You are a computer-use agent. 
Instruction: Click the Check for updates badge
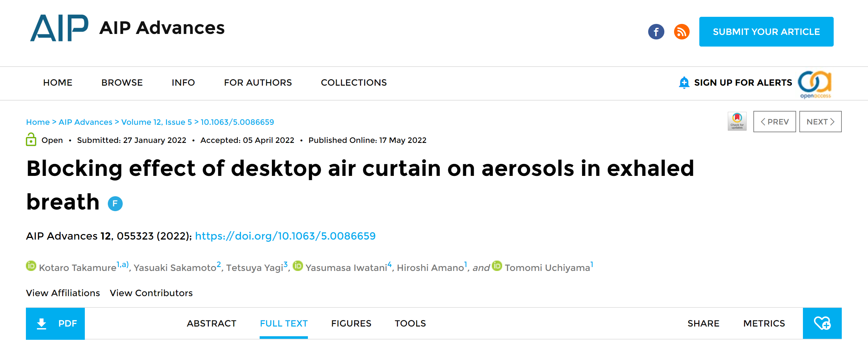point(737,122)
